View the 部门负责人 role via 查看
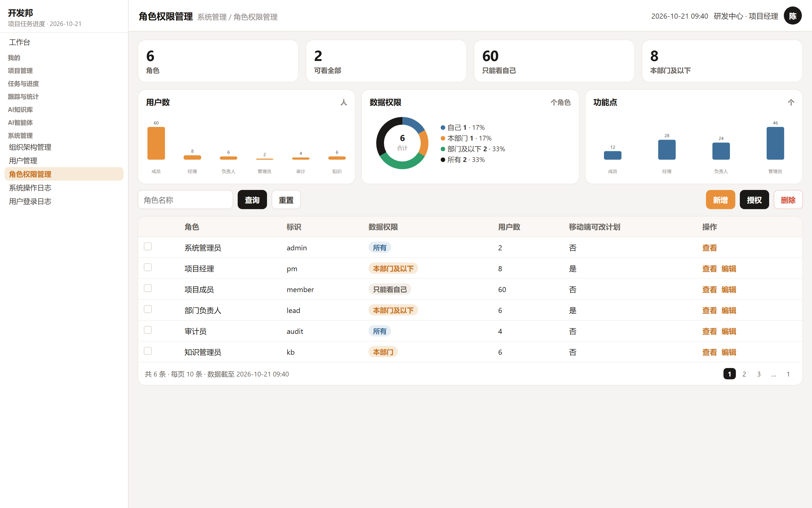This screenshot has height=508, width=812. [709, 310]
